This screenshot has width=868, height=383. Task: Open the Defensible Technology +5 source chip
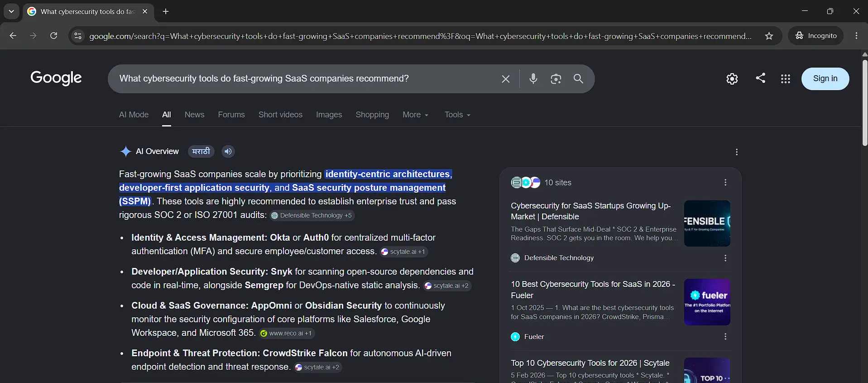click(312, 215)
